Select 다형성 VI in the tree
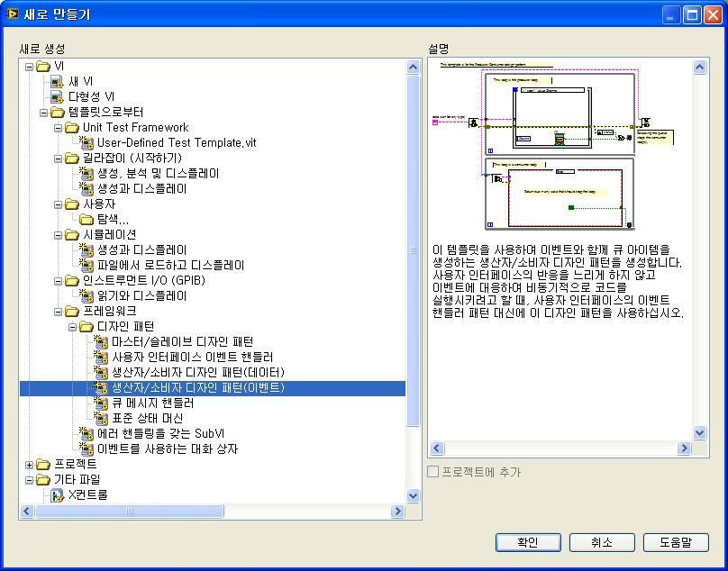This screenshot has height=571, width=728. [91, 97]
